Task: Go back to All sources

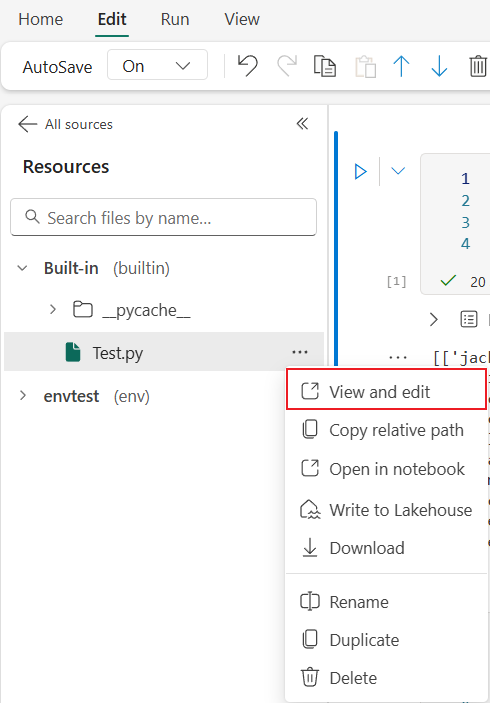Action: click(65, 124)
